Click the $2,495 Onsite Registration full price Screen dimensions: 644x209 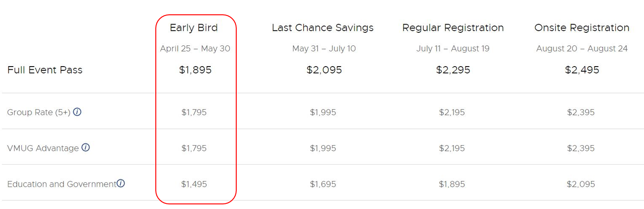click(x=582, y=70)
